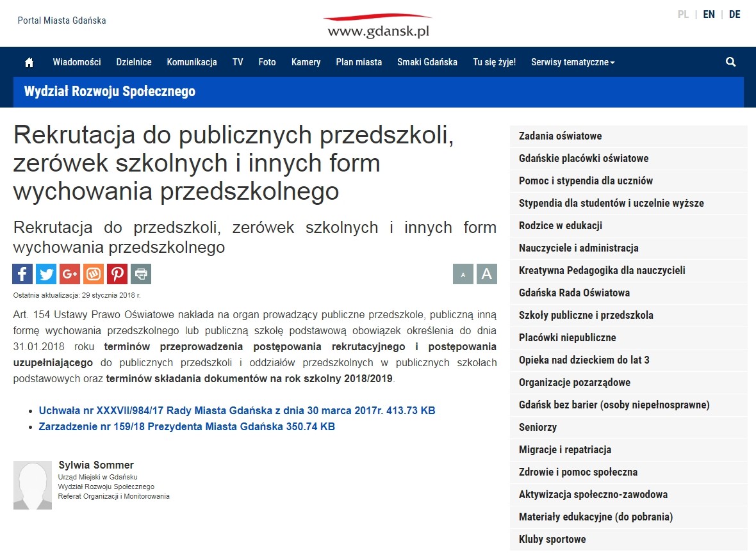Switch language to PL
The width and height of the screenshot is (756, 555).
point(683,15)
